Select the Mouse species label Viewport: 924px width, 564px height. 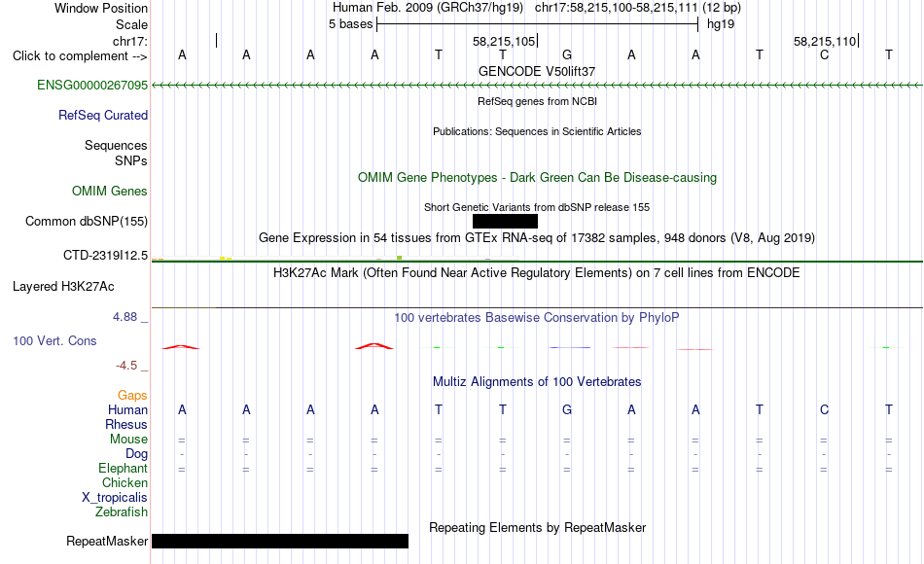(128, 440)
